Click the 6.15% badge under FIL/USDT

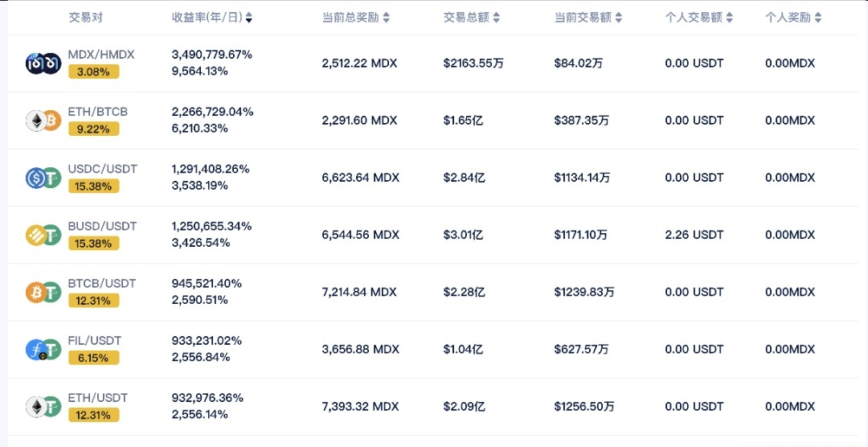click(93, 358)
